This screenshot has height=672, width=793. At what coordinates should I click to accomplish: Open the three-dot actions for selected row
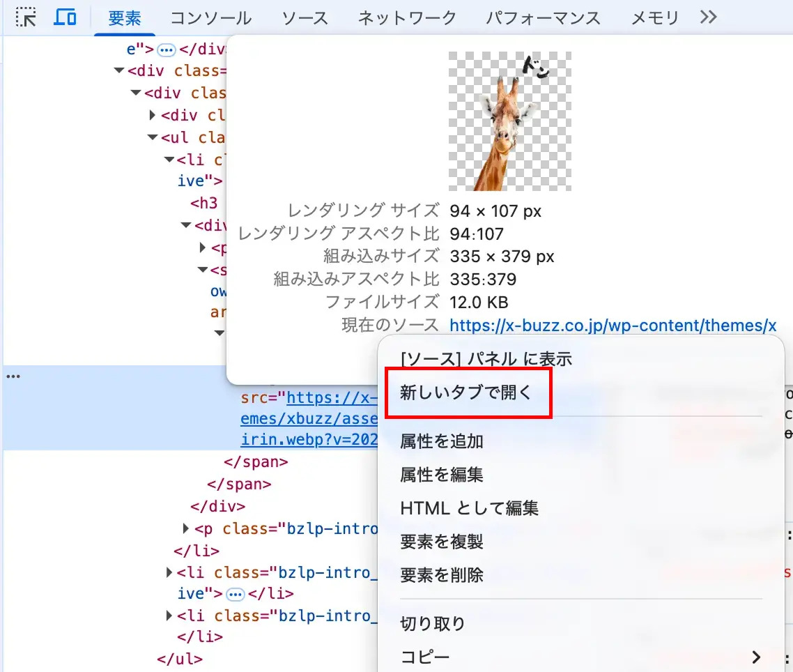(x=13, y=376)
